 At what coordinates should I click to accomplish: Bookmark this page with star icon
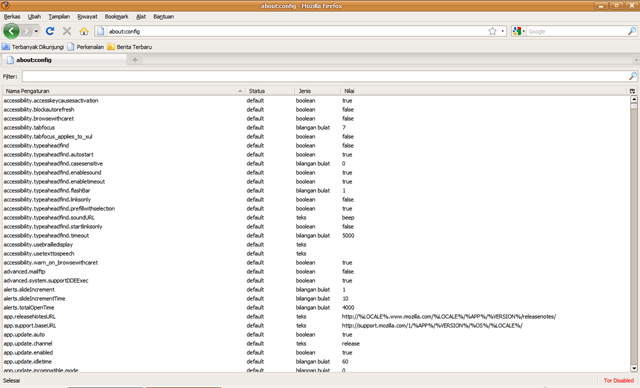[x=492, y=31]
